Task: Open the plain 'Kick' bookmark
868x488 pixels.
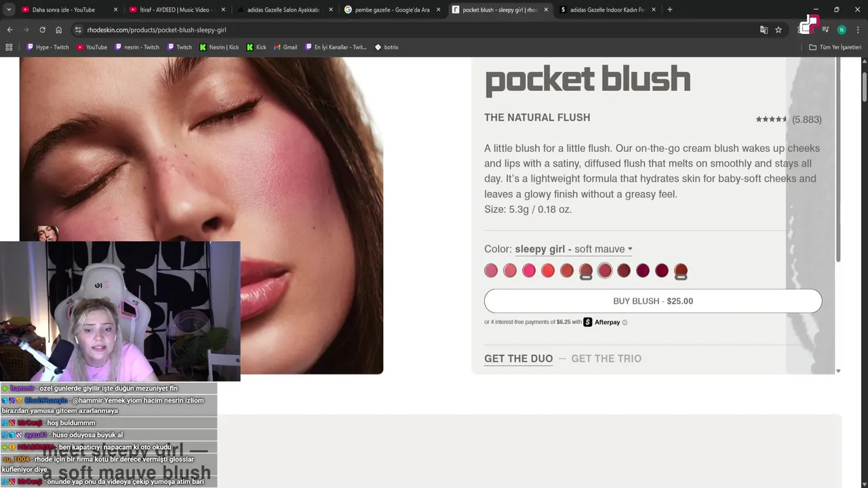Action: [x=256, y=47]
